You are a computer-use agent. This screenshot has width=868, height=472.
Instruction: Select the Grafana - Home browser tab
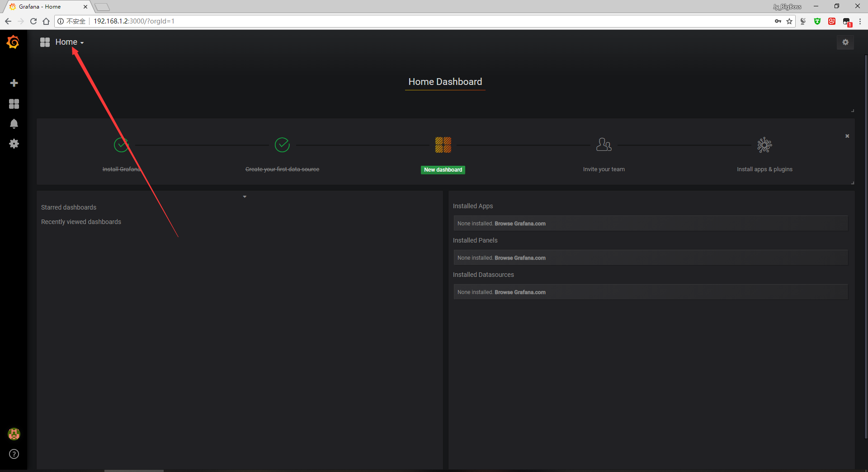coord(48,7)
